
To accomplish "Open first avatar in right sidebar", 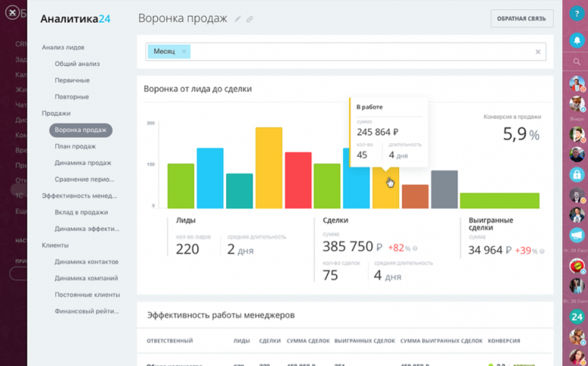I will [577, 83].
